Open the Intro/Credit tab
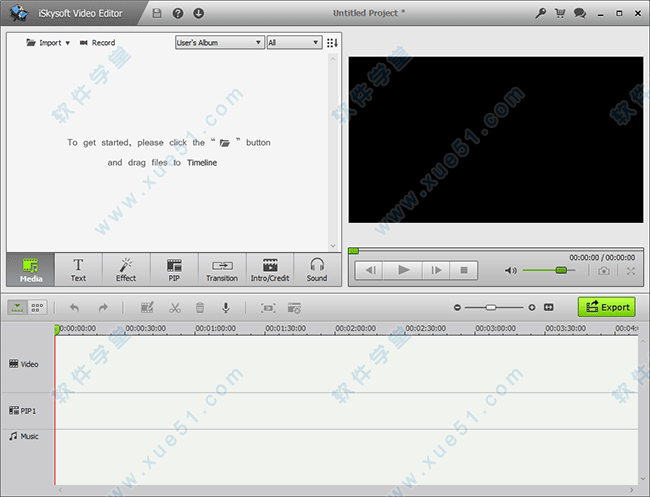 (x=270, y=269)
